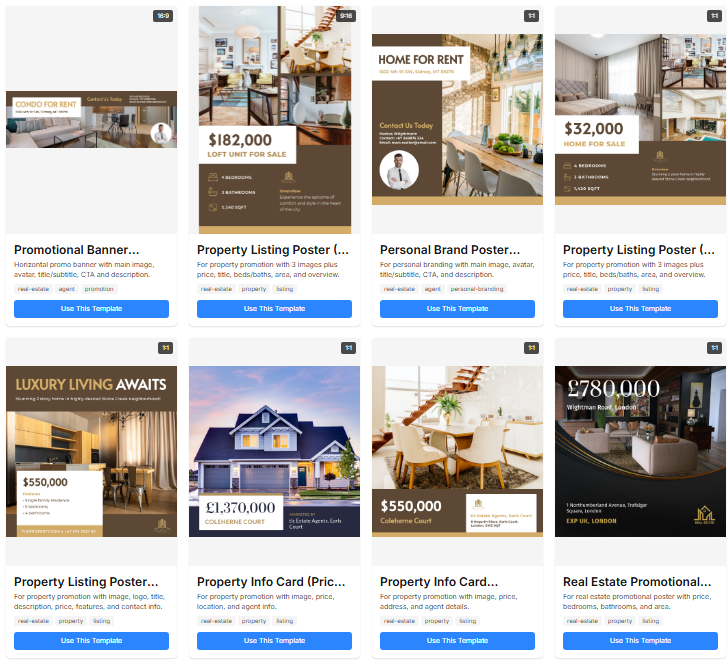Select the personal-branding tag
Image resolution: width=728 pixels, height=667 pixels.
477,289
